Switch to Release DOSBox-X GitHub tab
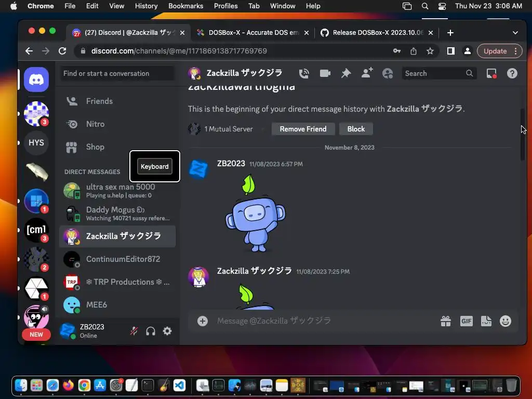Image resolution: width=532 pixels, height=399 pixels. [377, 33]
